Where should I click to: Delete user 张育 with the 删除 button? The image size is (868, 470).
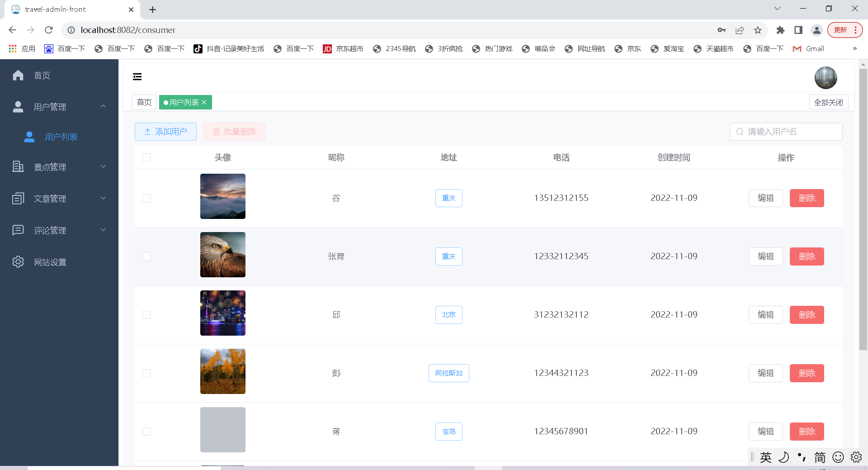[x=807, y=256]
